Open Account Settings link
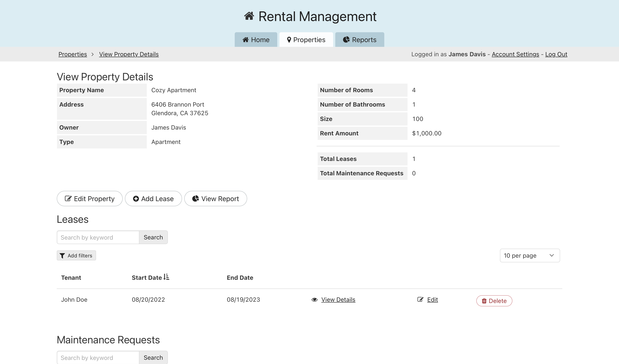 pos(515,54)
